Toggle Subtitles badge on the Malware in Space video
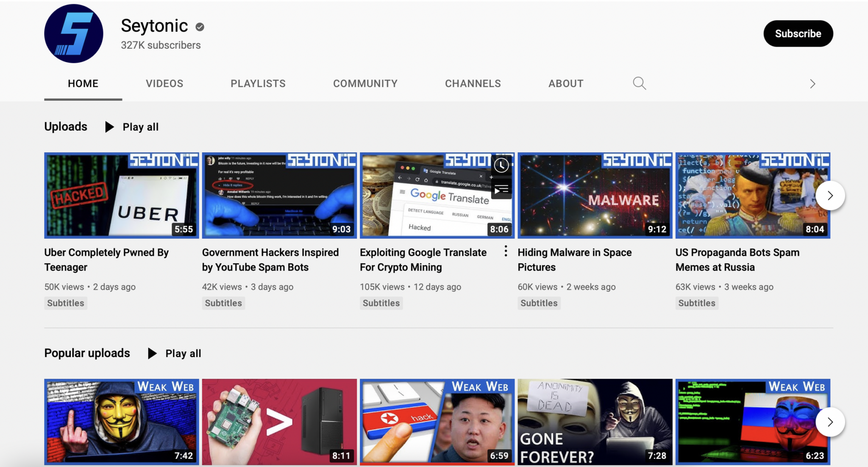 point(539,303)
